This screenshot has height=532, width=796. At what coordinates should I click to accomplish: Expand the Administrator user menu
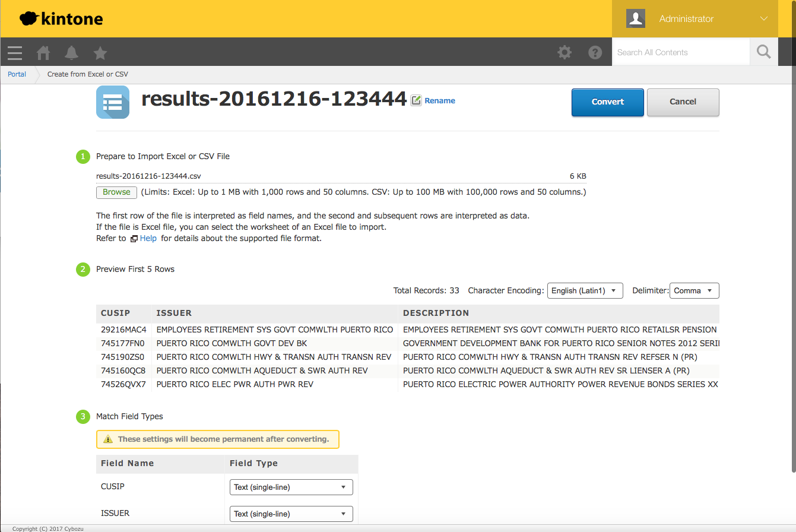(763, 18)
